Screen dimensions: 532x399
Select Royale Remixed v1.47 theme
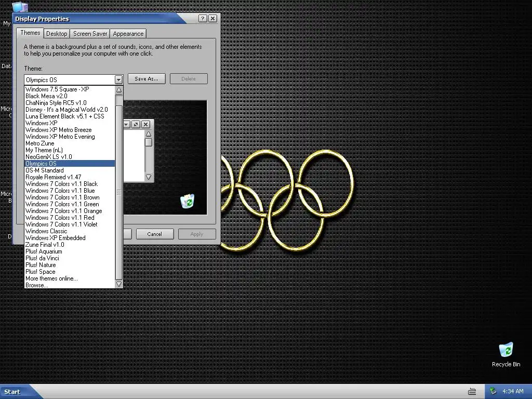point(70,177)
